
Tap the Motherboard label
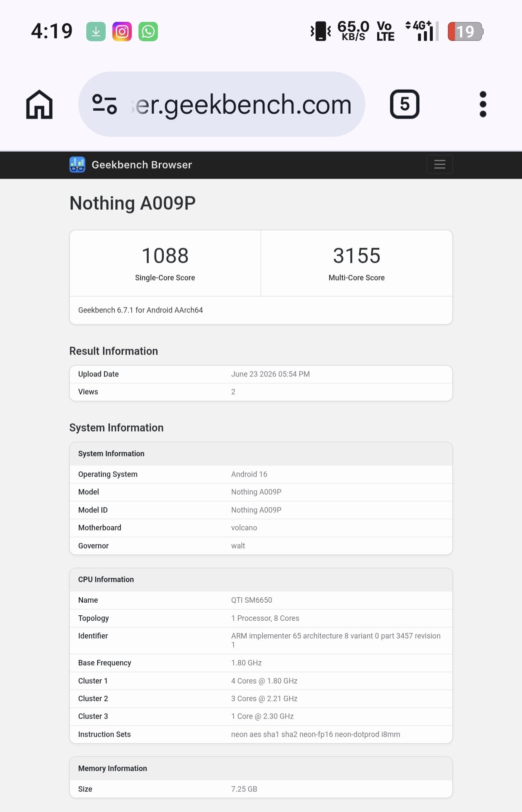100,528
